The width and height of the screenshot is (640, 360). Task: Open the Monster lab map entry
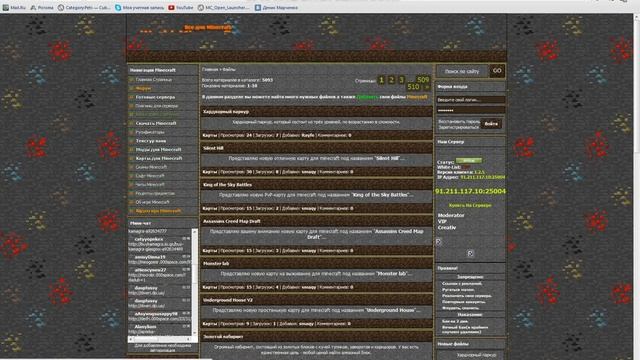point(216,264)
